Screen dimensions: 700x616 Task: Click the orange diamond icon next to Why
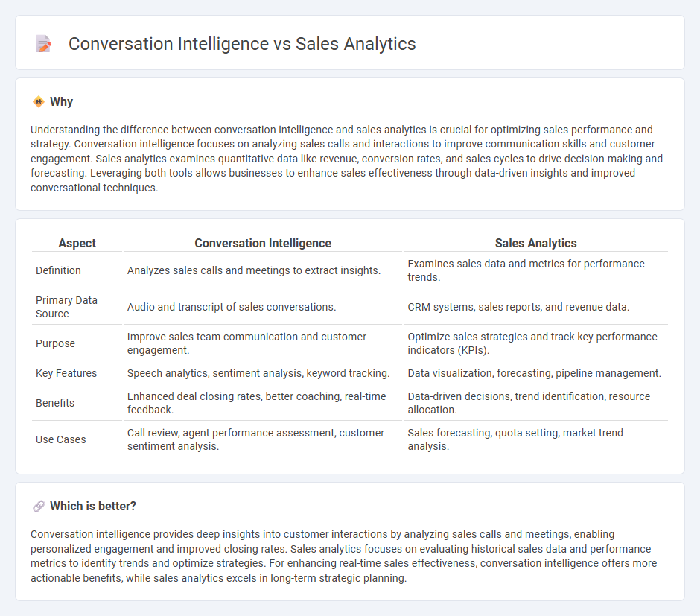click(39, 102)
